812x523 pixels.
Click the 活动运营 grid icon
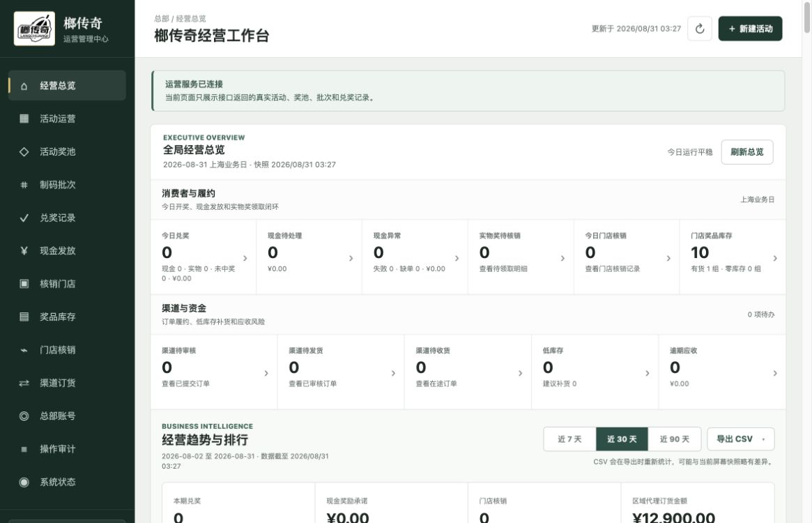point(24,119)
